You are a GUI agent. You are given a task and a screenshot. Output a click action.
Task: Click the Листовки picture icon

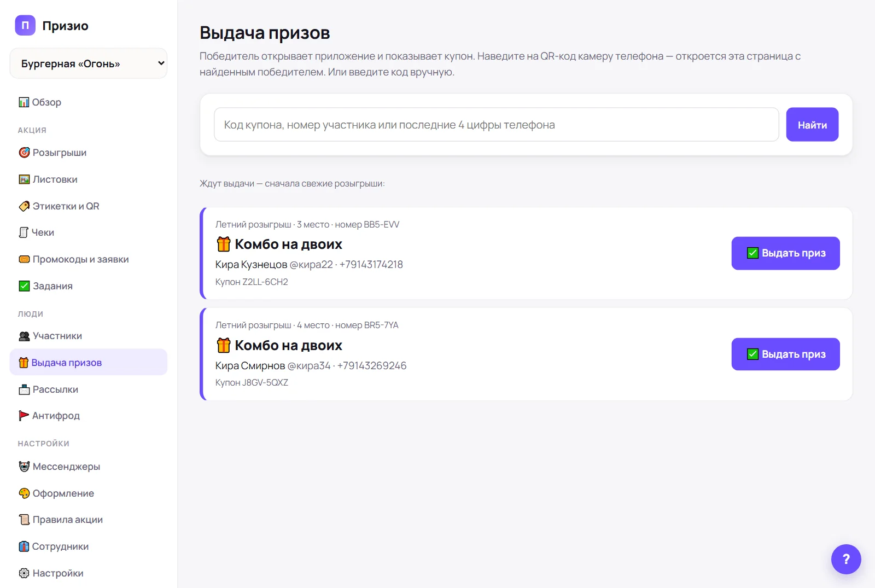coord(24,179)
